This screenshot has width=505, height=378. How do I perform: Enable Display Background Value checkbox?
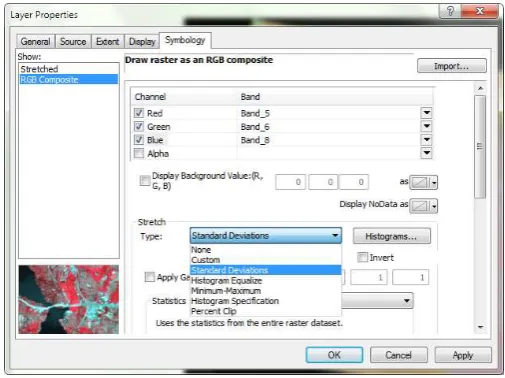pos(145,181)
